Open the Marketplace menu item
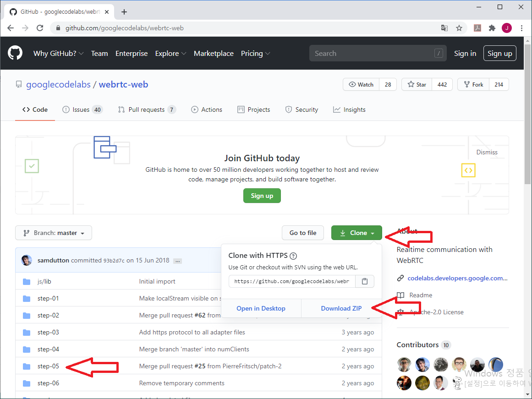Image resolution: width=532 pixels, height=399 pixels. click(214, 53)
